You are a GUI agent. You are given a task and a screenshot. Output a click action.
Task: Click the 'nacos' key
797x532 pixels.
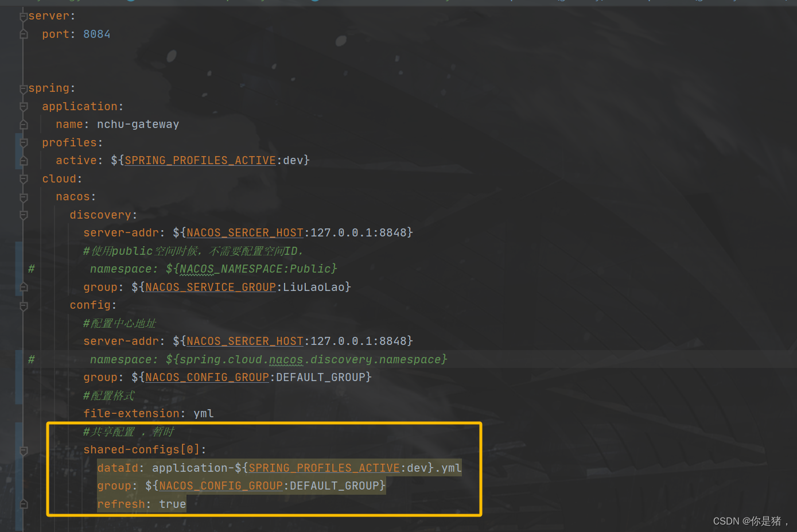(73, 197)
